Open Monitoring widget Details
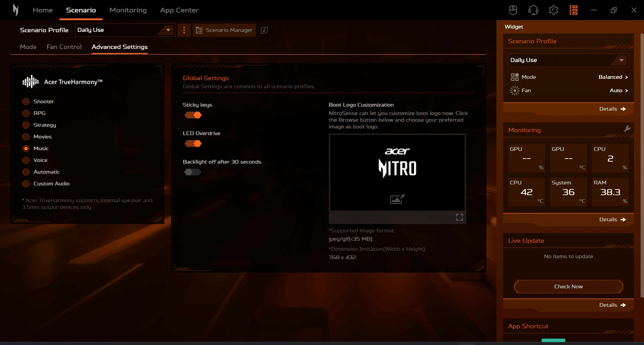 coord(612,220)
